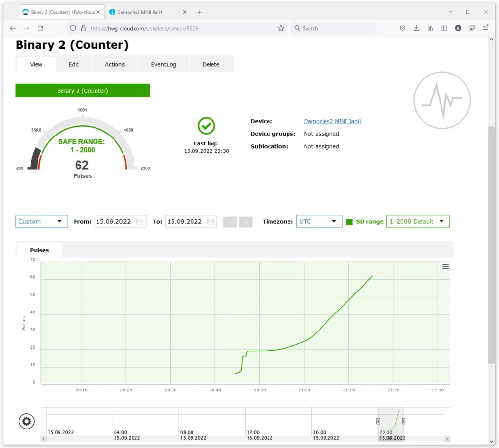The image size is (499, 448).
Task: Expand the 1-2000 Default range dropdown
Action: tap(418, 222)
